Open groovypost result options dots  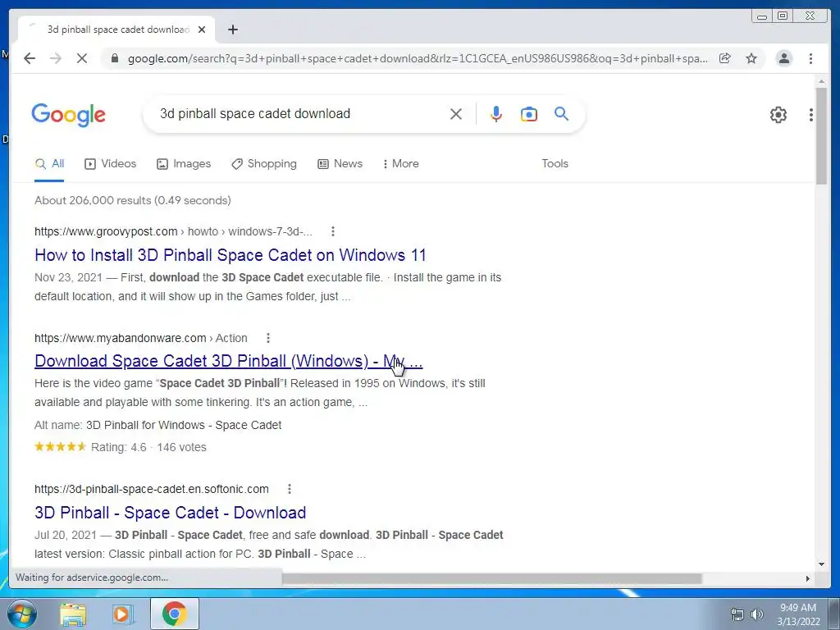pyautogui.click(x=333, y=231)
